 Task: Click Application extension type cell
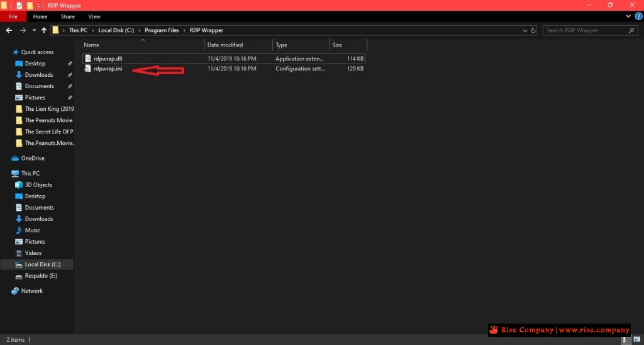tap(300, 59)
